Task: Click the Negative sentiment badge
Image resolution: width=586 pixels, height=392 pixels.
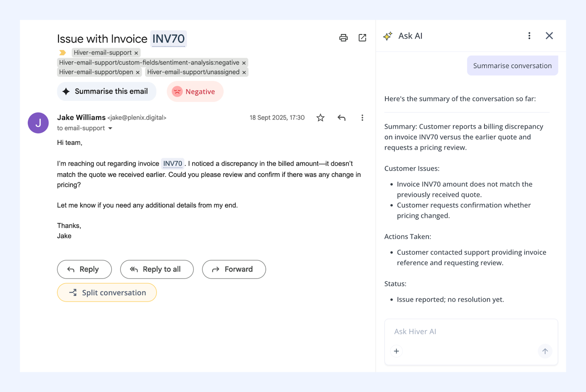Action: point(195,92)
